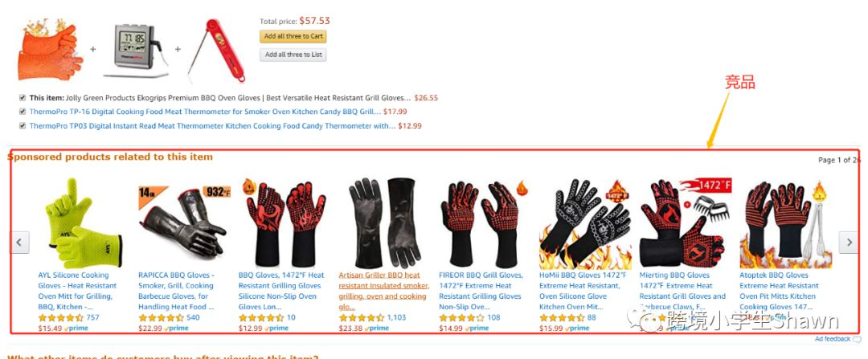
Task: Open the RAPICCA black BBQ gloves image
Action: [x=184, y=223]
